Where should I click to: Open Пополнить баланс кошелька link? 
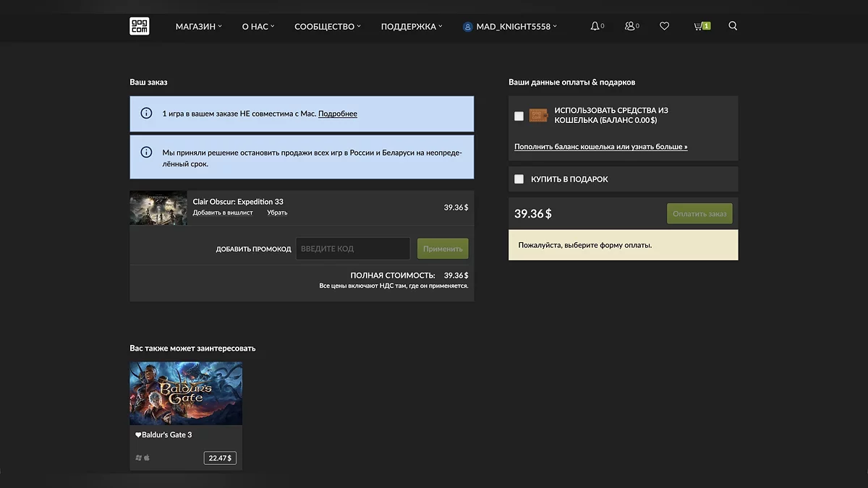coord(601,147)
